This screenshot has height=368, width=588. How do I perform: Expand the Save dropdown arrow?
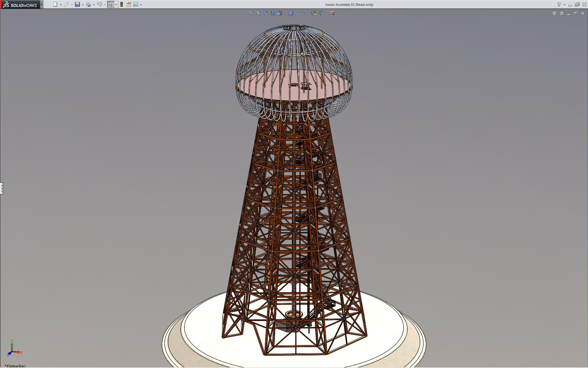click(83, 5)
